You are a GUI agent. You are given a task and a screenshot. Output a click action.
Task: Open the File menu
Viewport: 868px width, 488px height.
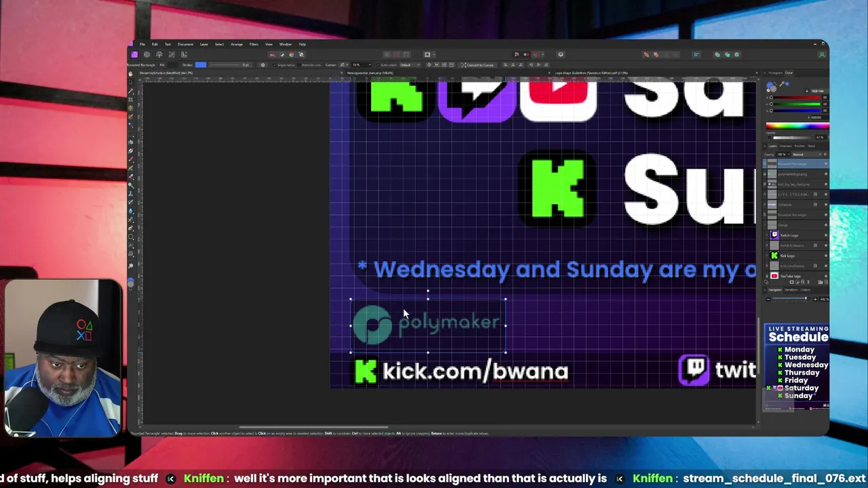142,44
